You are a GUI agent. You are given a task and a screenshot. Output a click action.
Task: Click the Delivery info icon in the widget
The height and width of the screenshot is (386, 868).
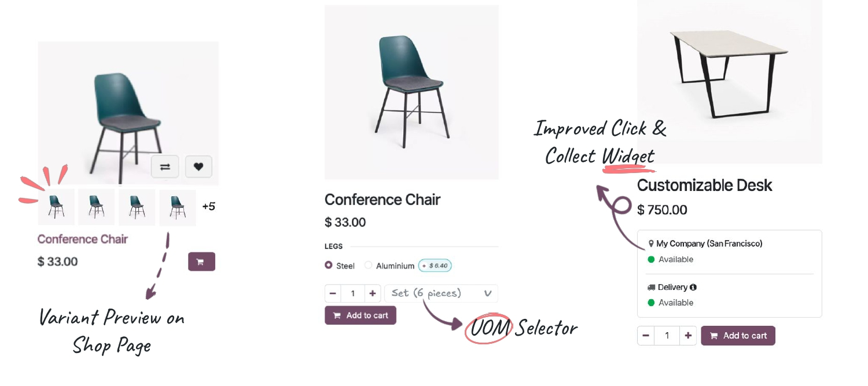(694, 287)
